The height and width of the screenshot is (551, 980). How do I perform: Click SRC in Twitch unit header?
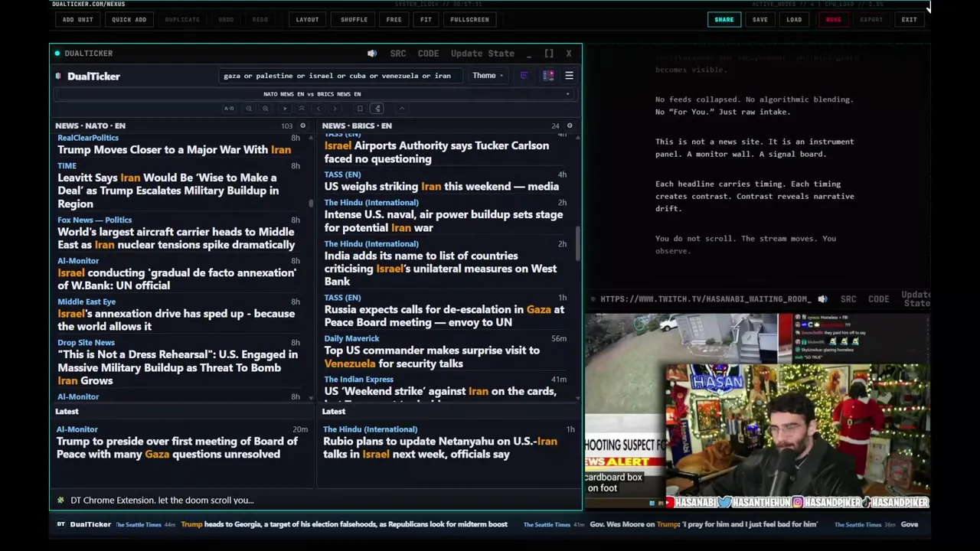pos(848,299)
